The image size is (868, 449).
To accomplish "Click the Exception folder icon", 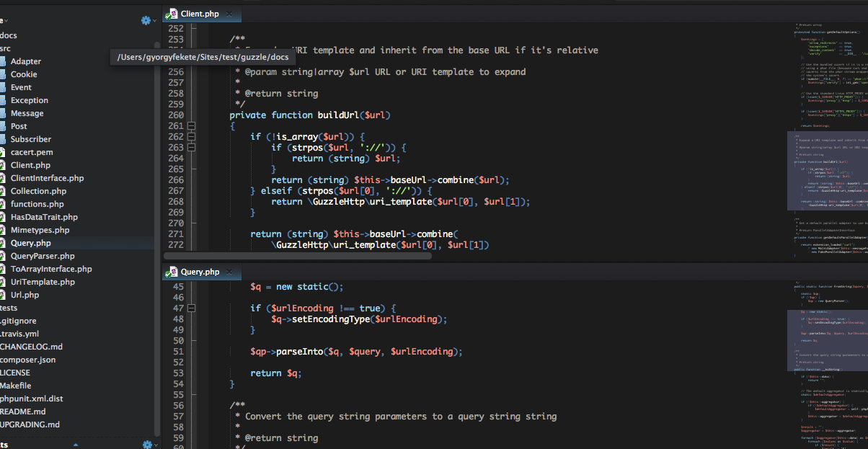I will click(4, 100).
